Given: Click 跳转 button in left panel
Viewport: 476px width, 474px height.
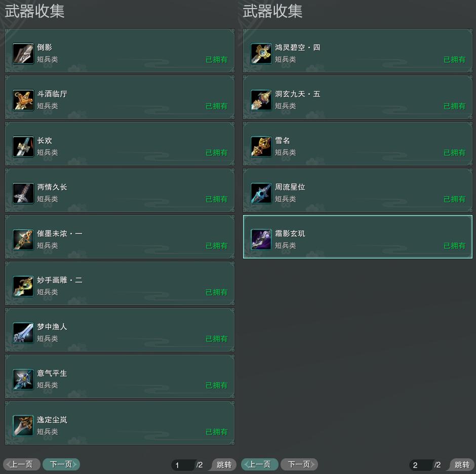Looking at the screenshot, I should point(224,464).
